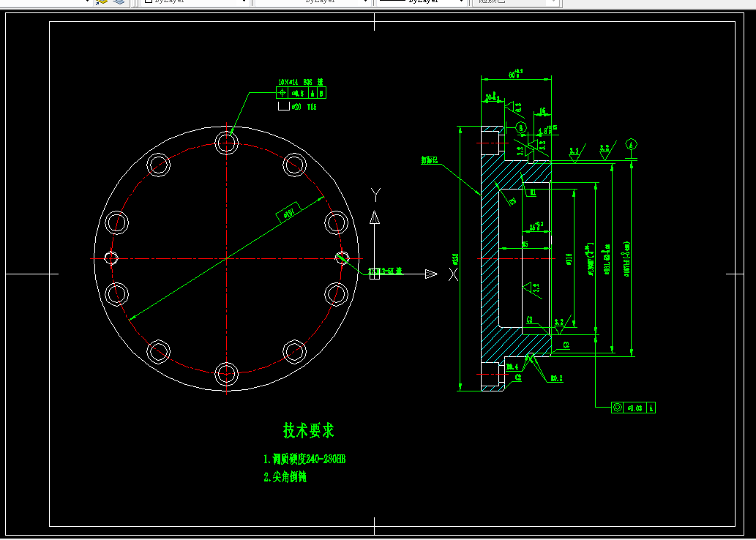This screenshot has width=756, height=540.
Task: Select the UCS origin square icon
Action: 375,274
